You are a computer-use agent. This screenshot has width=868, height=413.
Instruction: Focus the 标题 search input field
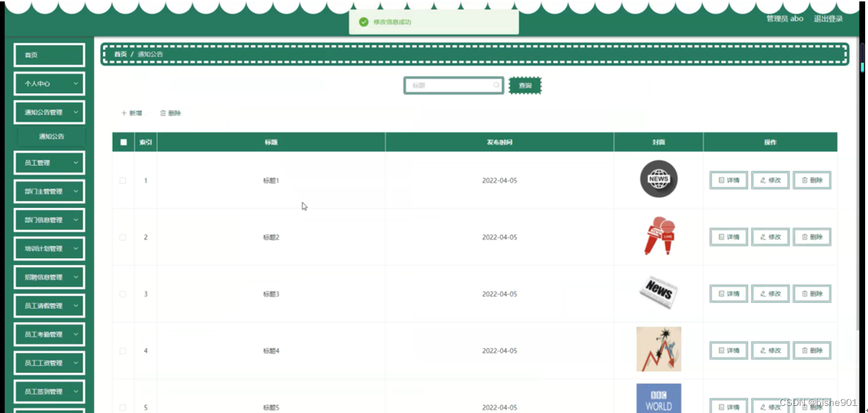(x=454, y=85)
